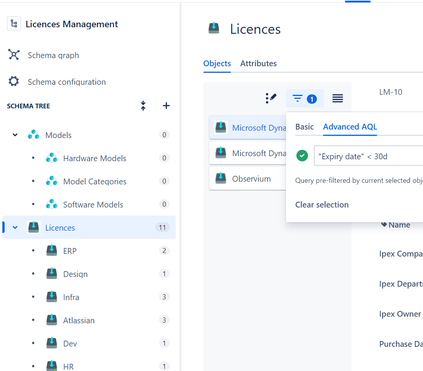423x371 pixels.
Task: Select the Hardware Models tree item
Action: coord(94,158)
